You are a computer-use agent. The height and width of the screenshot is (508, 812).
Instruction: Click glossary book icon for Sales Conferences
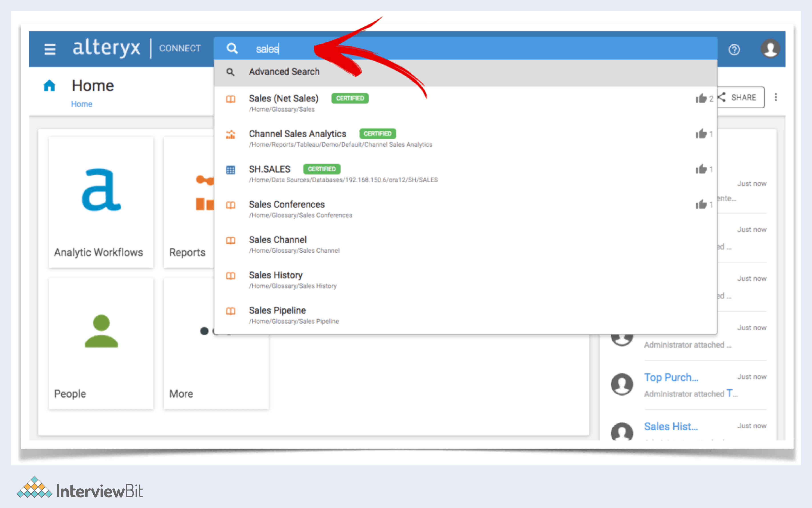click(231, 205)
